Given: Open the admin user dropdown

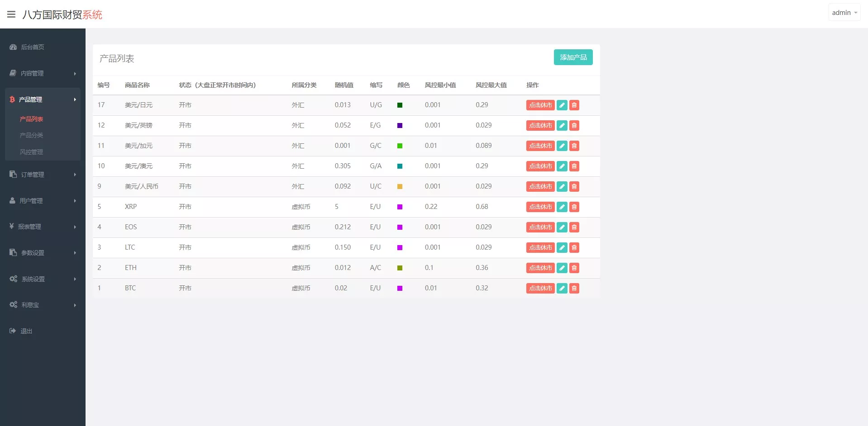Looking at the screenshot, I should click(x=844, y=13).
